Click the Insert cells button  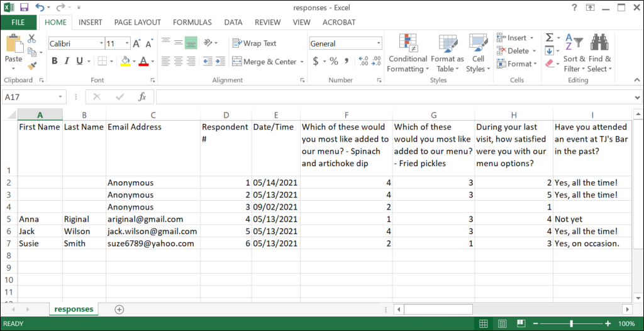pos(516,38)
